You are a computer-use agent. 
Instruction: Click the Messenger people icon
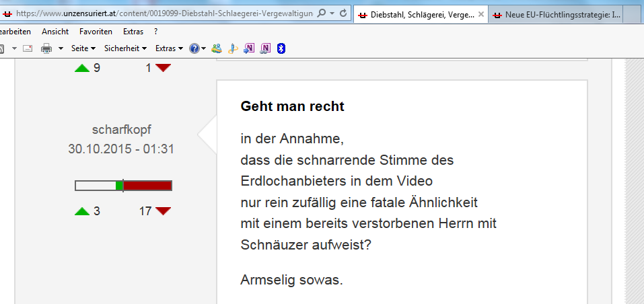point(216,48)
